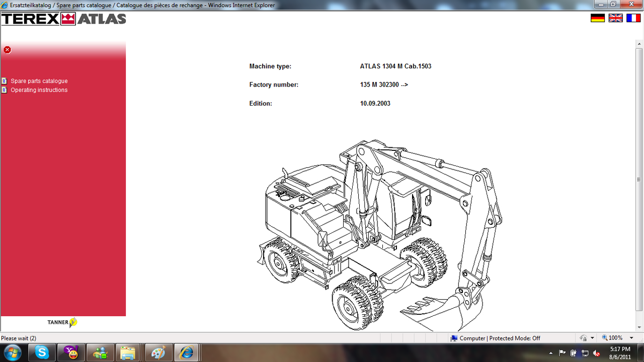The width and height of the screenshot is (644, 362).
Task: Click the page scrollbar up arrow
Action: [639, 44]
